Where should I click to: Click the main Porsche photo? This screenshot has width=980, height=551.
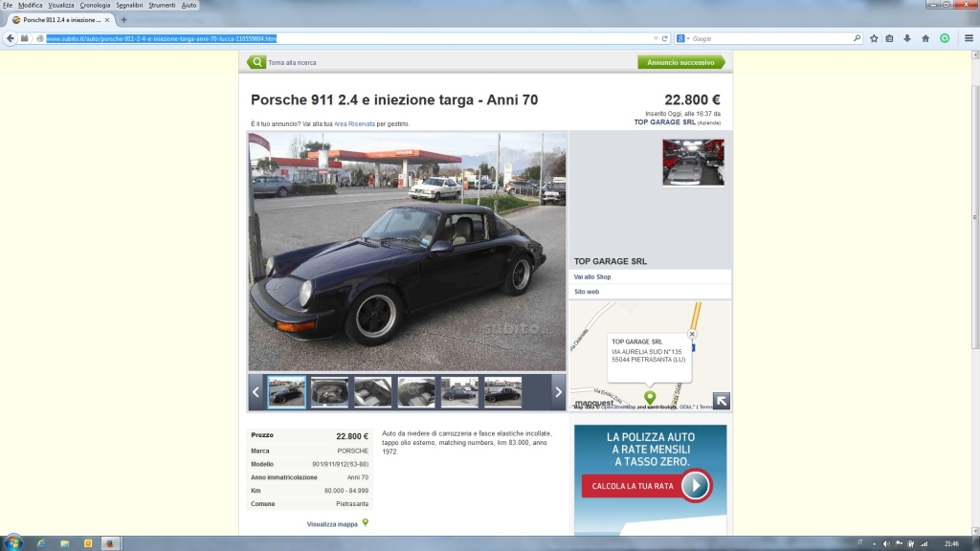(407, 252)
